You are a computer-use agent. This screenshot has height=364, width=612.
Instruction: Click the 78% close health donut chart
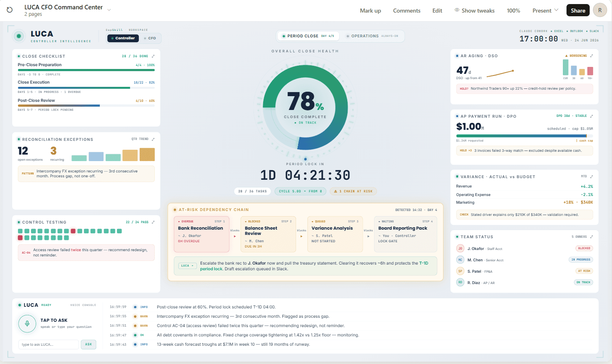tap(305, 107)
